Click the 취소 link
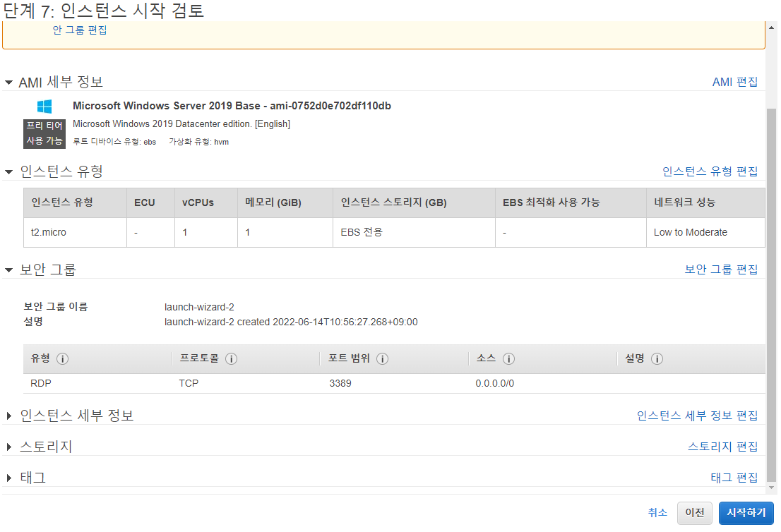781x532 pixels. pos(657,512)
